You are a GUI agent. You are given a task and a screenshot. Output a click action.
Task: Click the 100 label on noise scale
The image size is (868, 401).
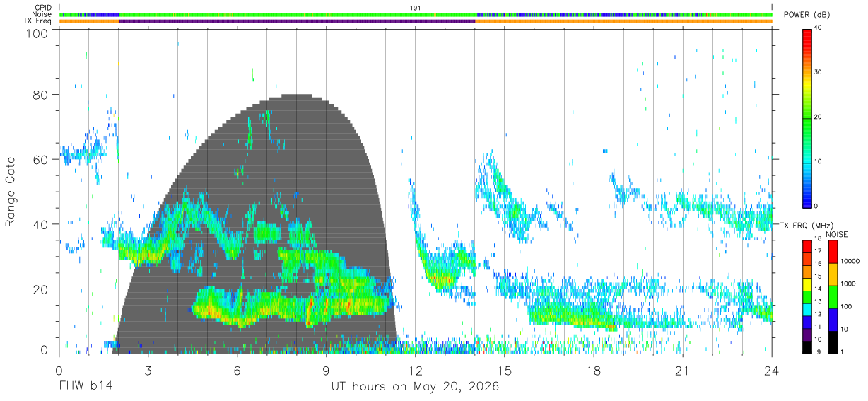[845, 306]
